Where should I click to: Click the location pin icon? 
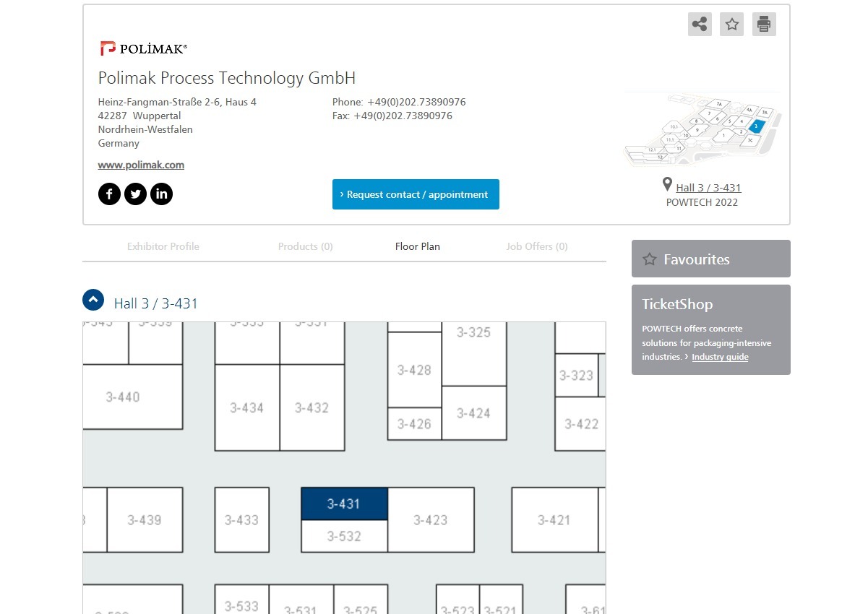tap(667, 186)
